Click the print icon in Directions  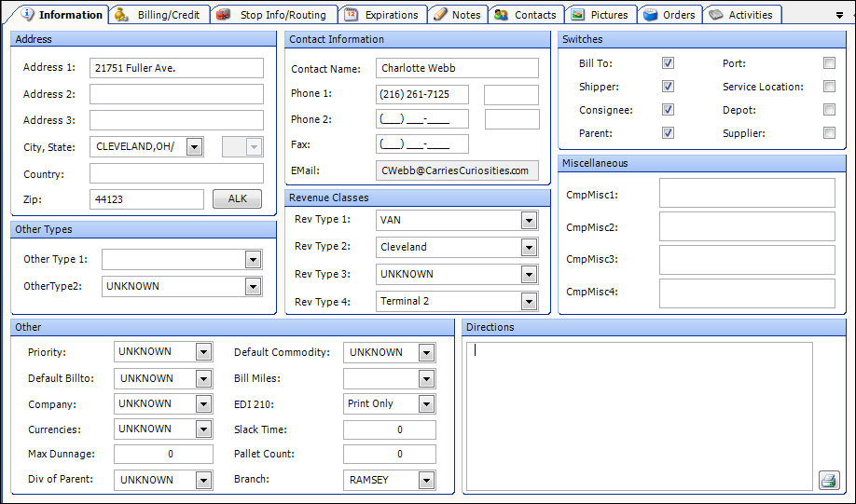[x=828, y=480]
